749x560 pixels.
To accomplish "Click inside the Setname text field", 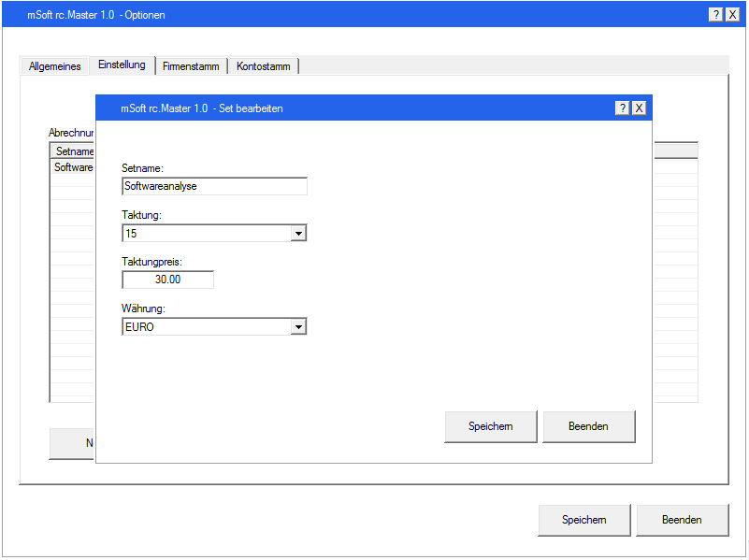I will click(x=214, y=186).
